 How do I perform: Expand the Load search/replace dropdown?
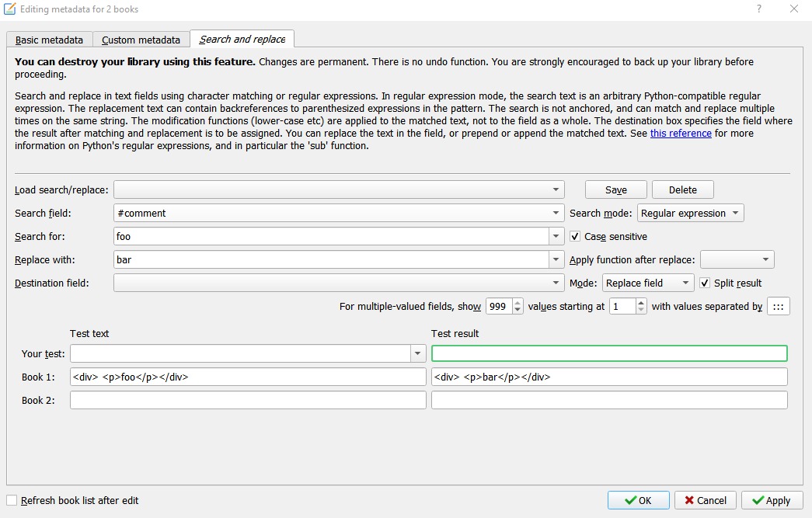(x=556, y=189)
